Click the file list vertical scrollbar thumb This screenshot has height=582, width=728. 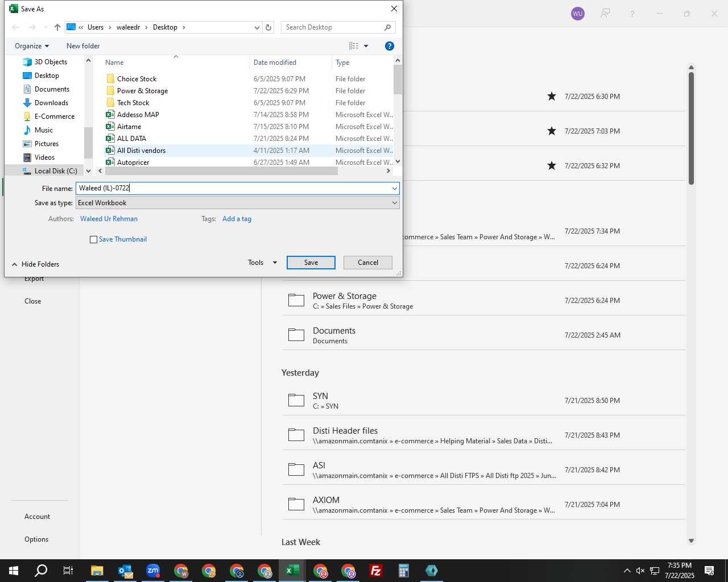pos(398,80)
